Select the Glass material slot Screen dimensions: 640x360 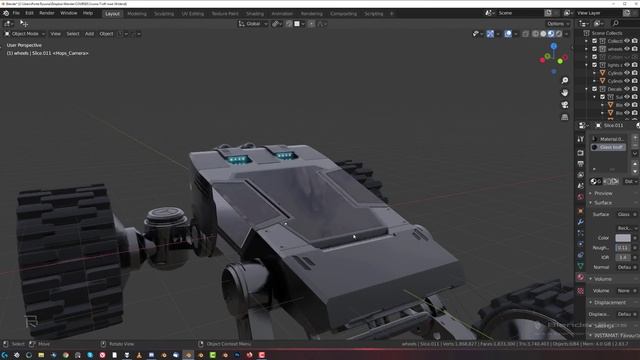(x=608, y=147)
